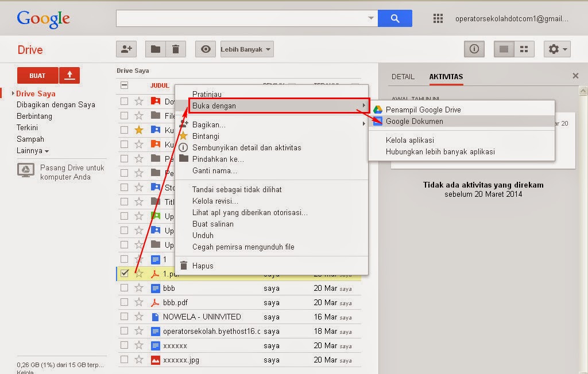
Task: Click the info icon to toggle details pane
Action: coord(474,49)
